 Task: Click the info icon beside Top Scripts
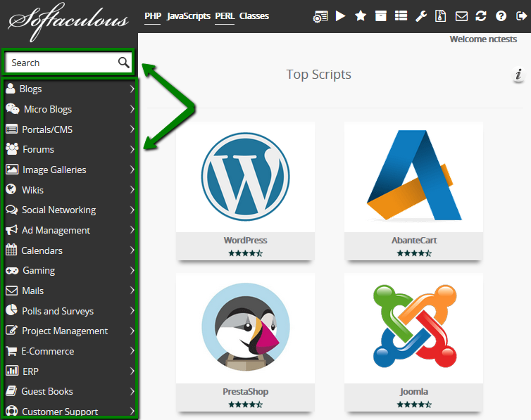518,75
